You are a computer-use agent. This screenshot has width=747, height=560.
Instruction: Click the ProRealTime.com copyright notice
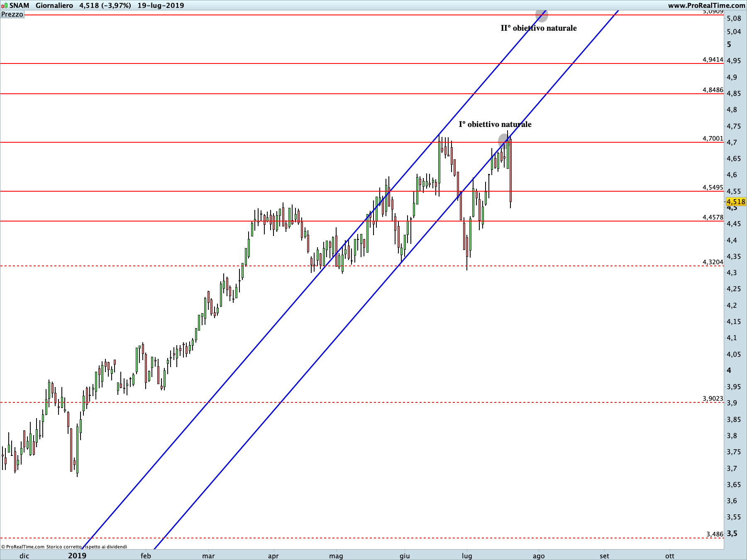[x=64, y=547]
